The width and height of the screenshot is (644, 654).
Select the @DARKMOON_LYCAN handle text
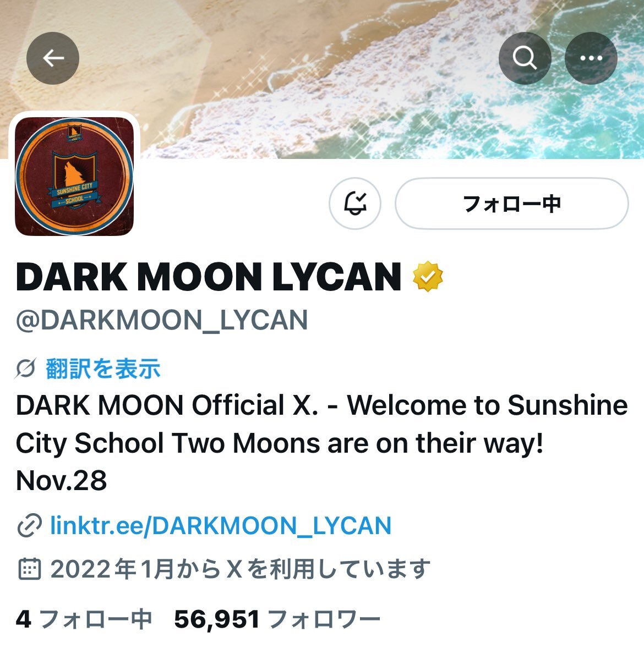click(162, 320)
